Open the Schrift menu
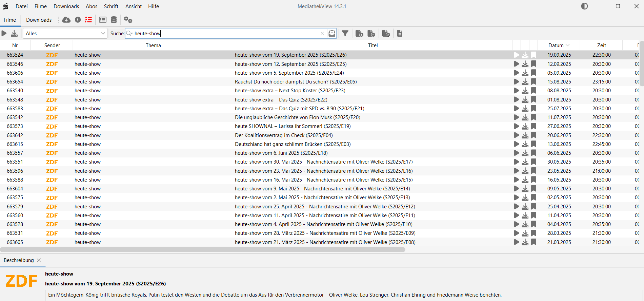This screenshot has width=644, height=301. tap(111, 6)
